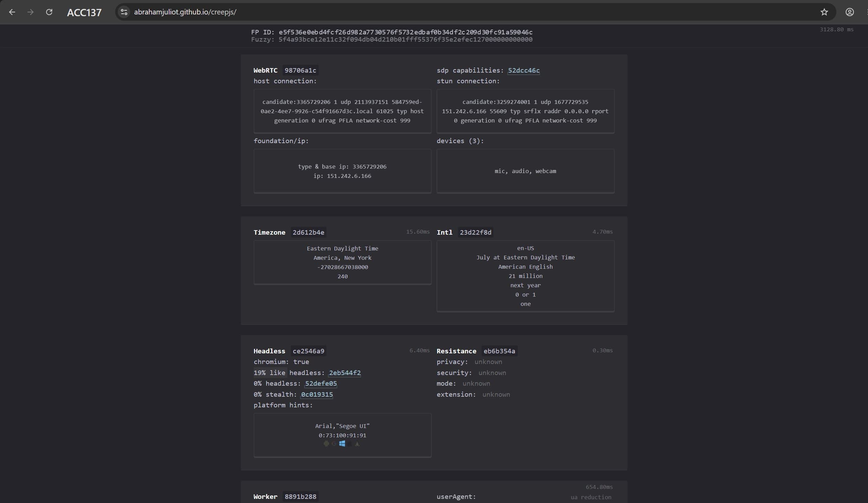Click the dimmed Google platform icon
The height and width of the screenshot is (503, 868).
click(x=334, y=444)
